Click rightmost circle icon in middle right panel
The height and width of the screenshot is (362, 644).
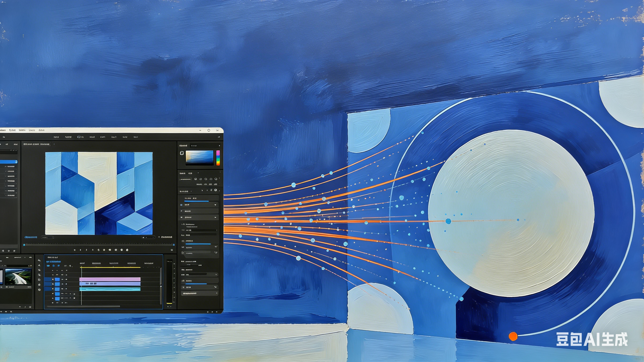(x=216, y=179)
